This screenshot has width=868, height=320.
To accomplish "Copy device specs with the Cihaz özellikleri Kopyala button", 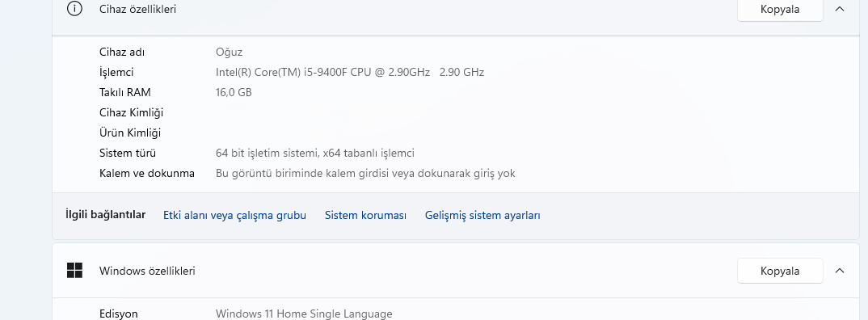I will click(x=780, y=9).
